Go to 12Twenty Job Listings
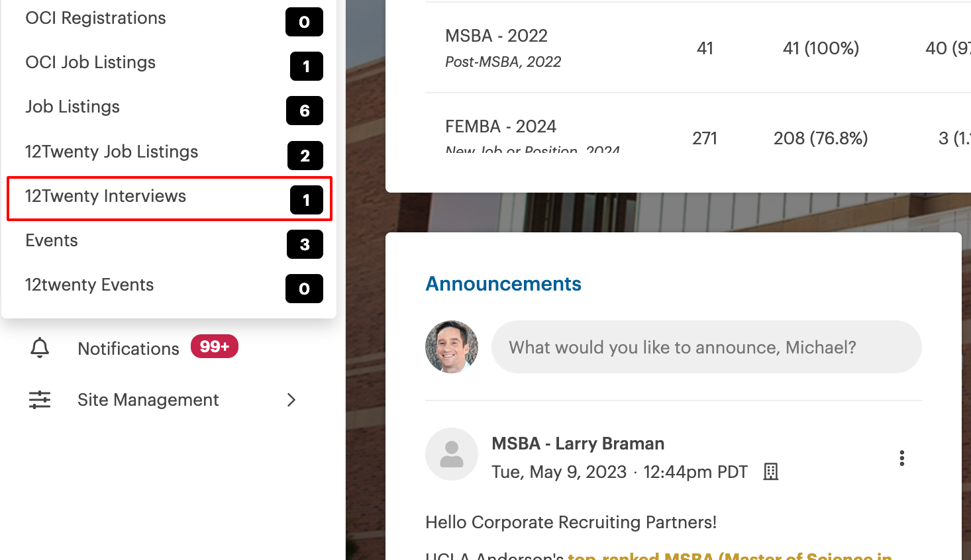 click(111, 152)
